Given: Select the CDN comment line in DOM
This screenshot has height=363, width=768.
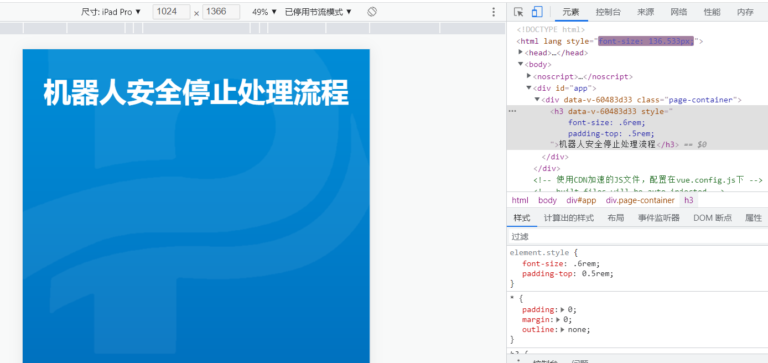Looking at the screenshot, I should pyautogui.click(x=648, y=180).
